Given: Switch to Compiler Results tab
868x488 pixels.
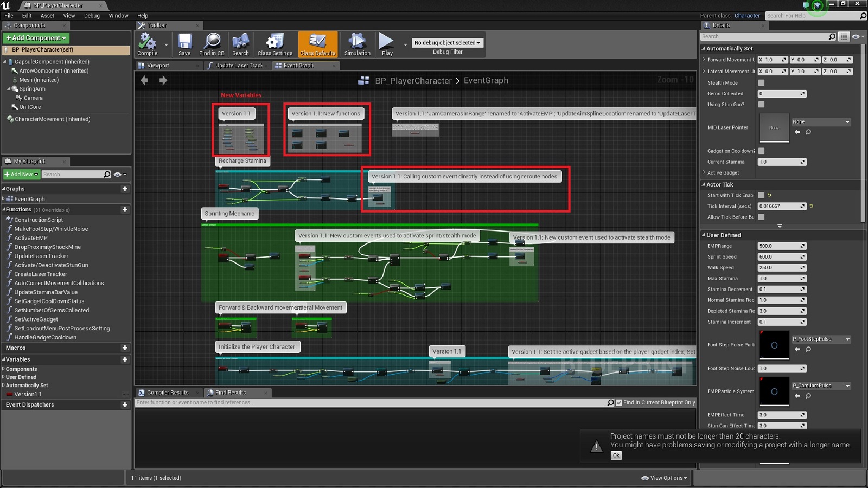Looking at the screenshot, I should (168, 393).
